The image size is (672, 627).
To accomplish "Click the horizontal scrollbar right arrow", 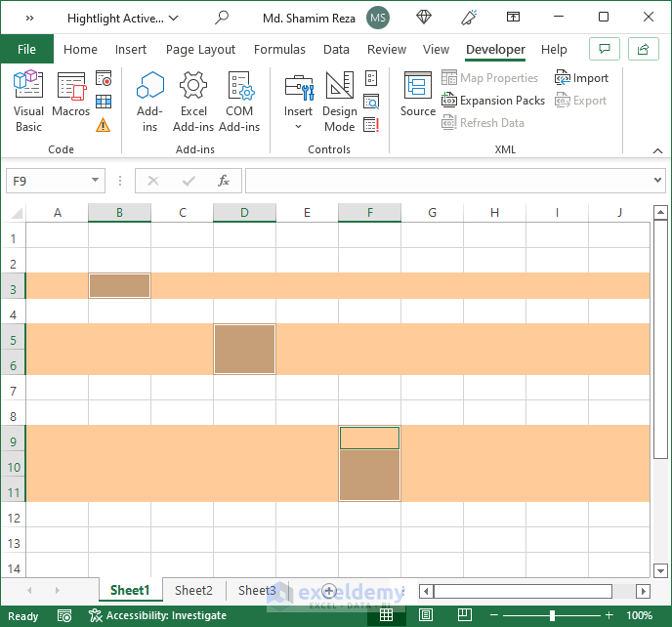I will click(643, 592).
